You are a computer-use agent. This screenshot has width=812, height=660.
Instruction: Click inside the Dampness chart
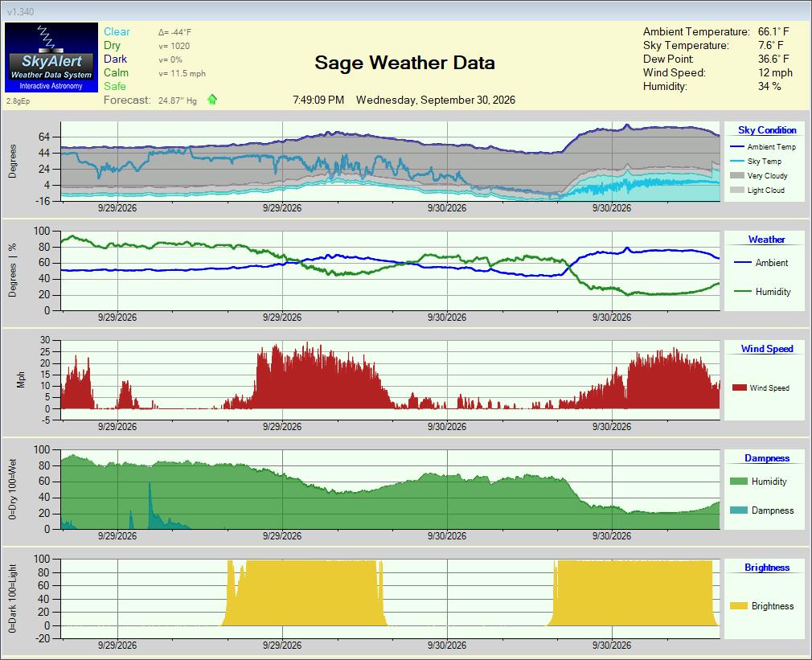click(x=391, y=490)
